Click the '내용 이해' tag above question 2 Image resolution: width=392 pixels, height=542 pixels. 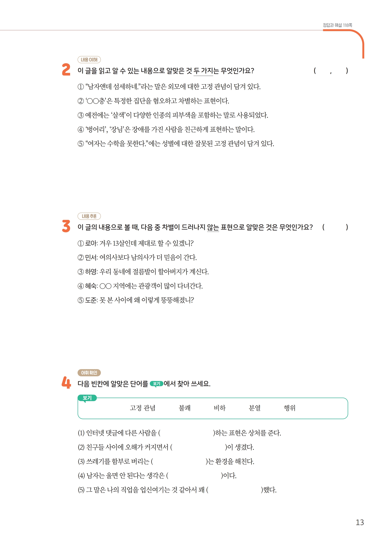coord(89,60)
